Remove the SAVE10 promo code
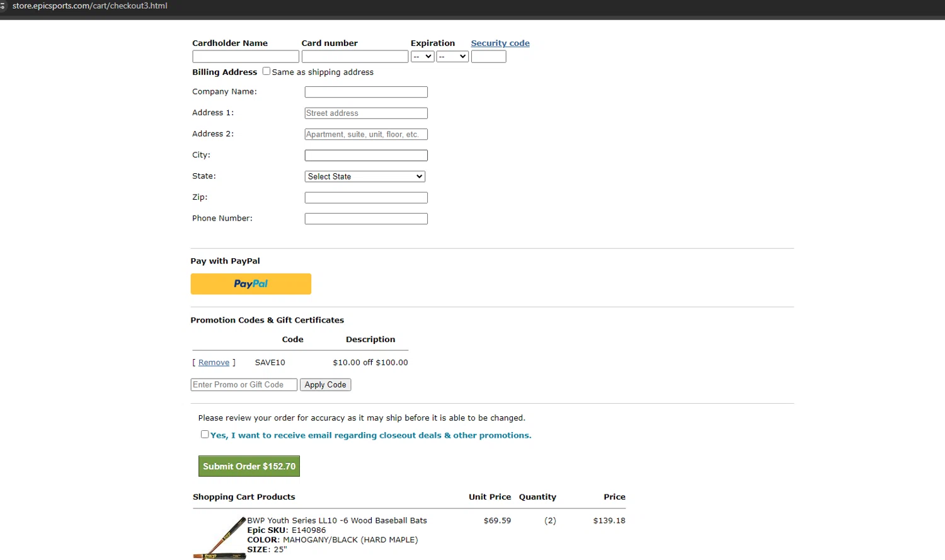 214,363
